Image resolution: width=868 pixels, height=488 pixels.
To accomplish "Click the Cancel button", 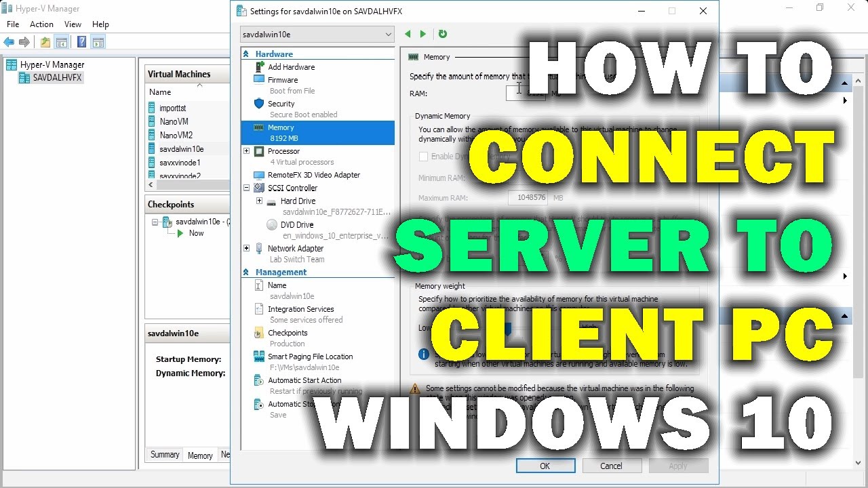I will tap(611, 466).
